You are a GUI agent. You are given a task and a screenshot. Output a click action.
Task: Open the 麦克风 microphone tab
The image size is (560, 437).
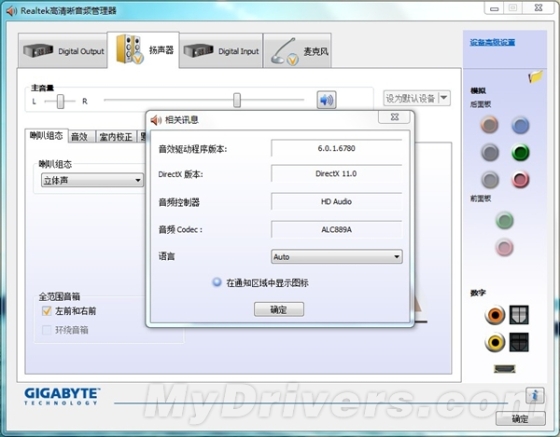coord(298,51)
